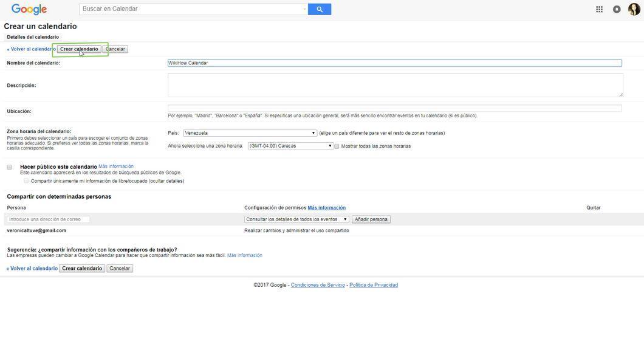This screenshot has height=347, width=644.
Task: Toggle Mostrar todas las zonas horarias checkbox
Action: [337, 146]
